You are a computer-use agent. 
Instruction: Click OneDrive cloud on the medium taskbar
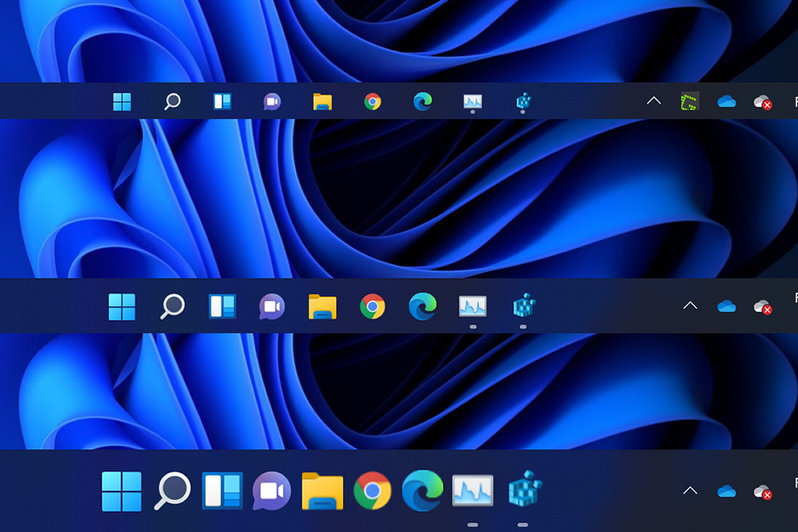pos(727,307)
